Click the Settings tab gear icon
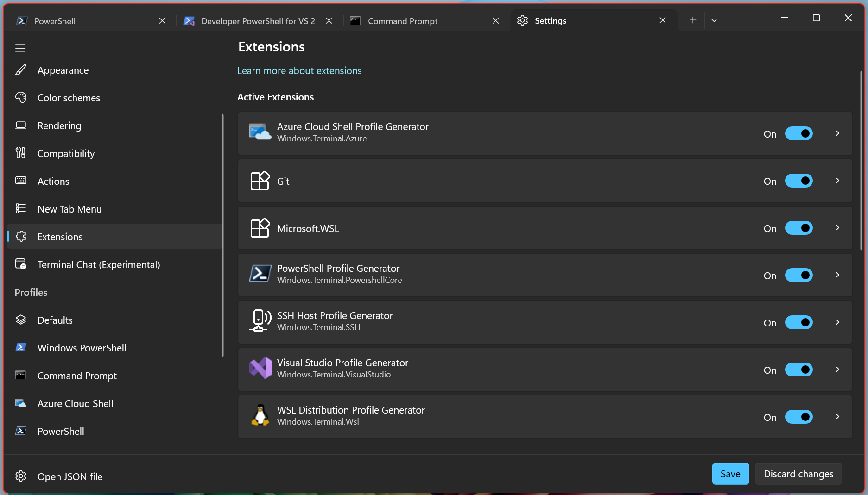Screen dimensions: 868x495 pyautogui.click(x=523, y=20)
